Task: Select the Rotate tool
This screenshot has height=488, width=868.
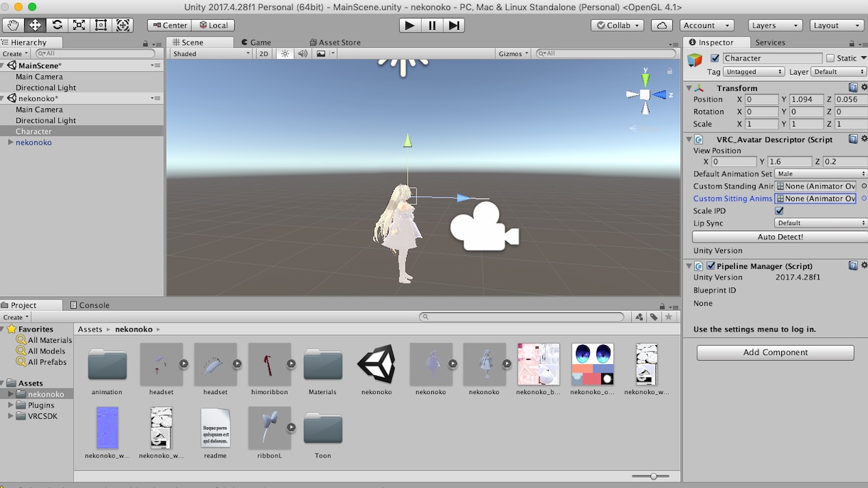Action: (x=57, y=25)
